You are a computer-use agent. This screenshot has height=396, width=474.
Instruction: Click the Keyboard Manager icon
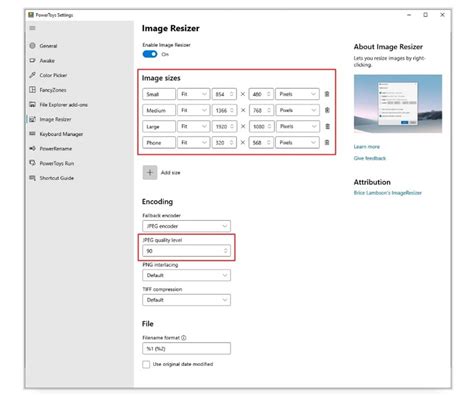[32, 134]
